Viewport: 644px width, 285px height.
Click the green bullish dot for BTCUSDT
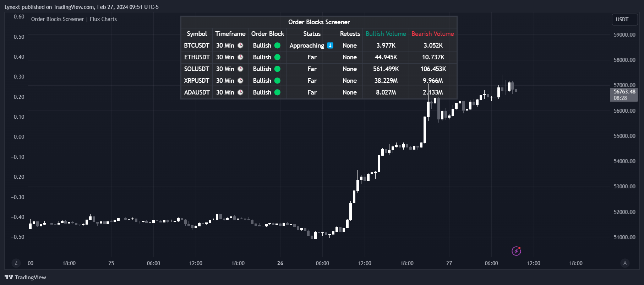point(278,45)
